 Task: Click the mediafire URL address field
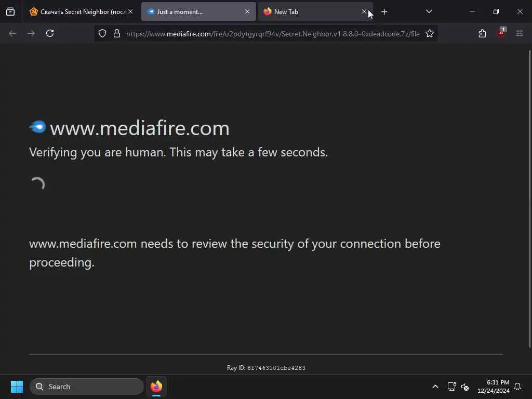point(273,34)
